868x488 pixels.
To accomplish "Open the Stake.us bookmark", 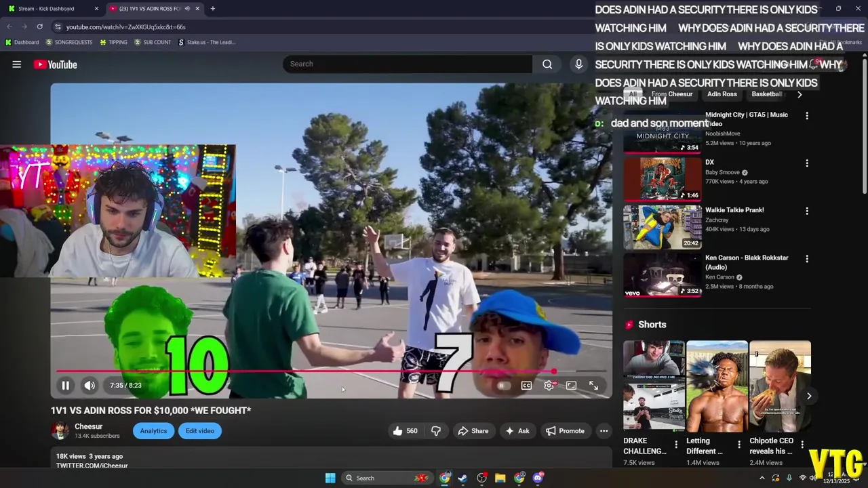I will click(x=207, y=42).
